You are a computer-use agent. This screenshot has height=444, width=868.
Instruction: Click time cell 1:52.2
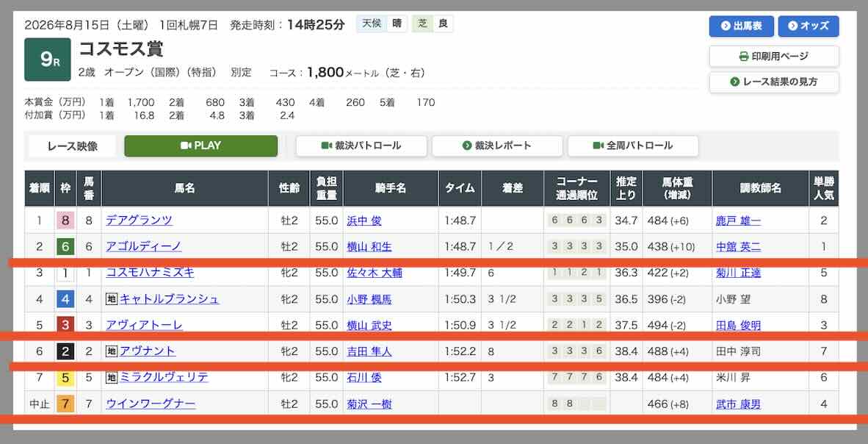460,351
